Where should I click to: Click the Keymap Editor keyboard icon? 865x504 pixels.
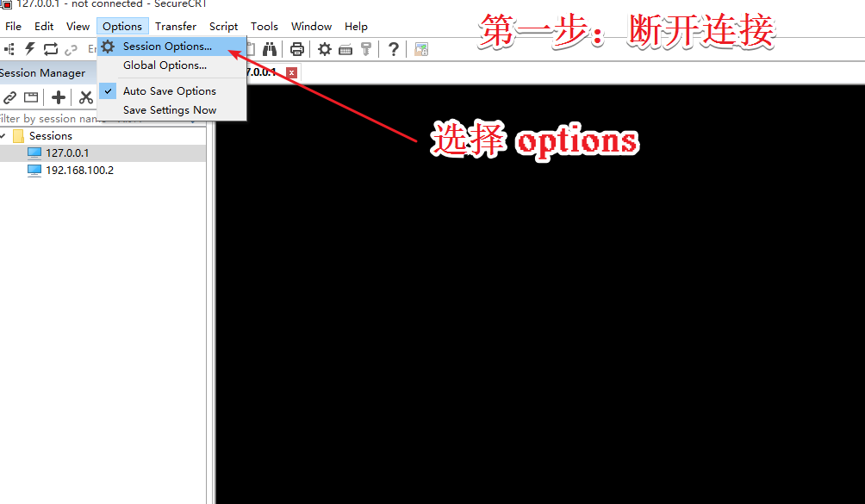(x=345, y=50)
